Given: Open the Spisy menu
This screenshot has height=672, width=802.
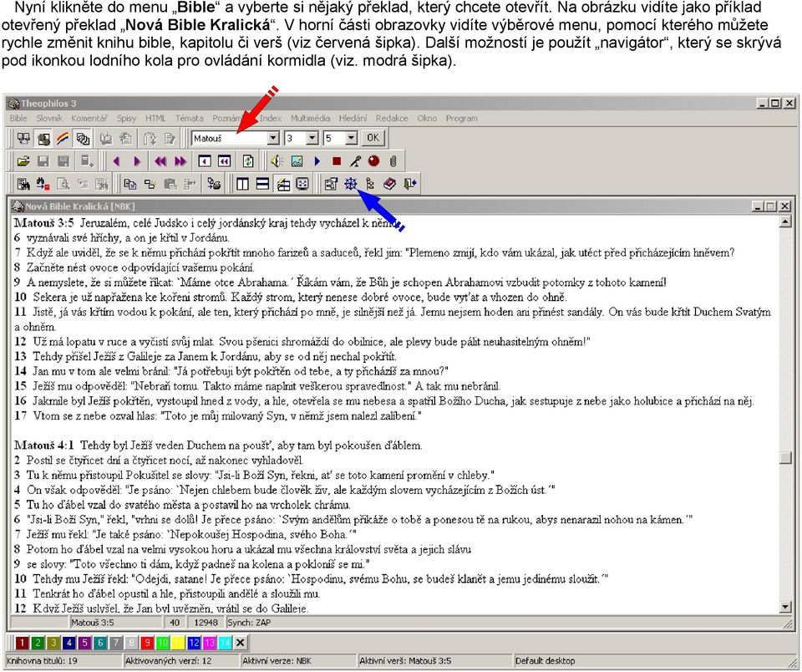Looking at the screenshot, I should pos(126,118).
